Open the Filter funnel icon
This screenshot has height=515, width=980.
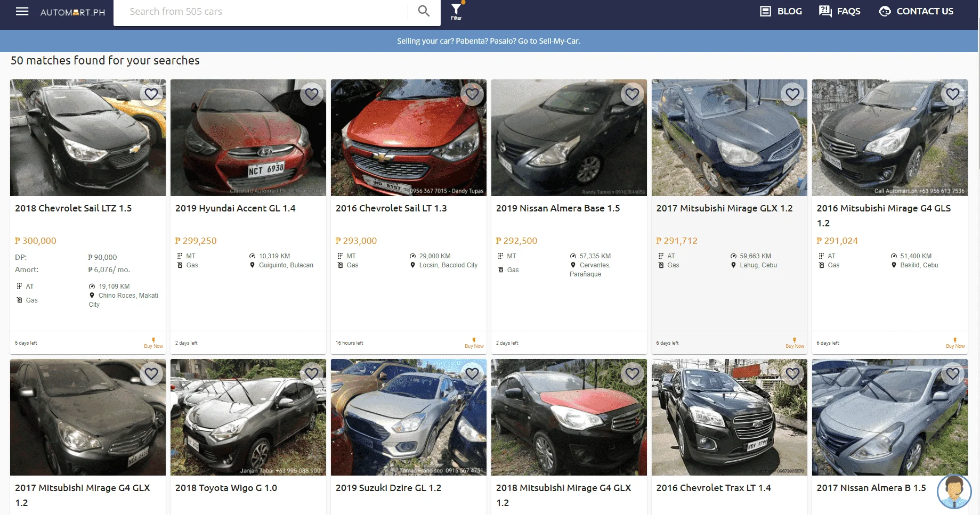456,11
